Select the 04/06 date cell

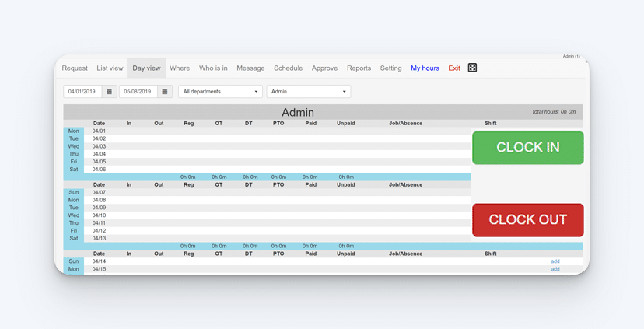[x=99, y=170]
